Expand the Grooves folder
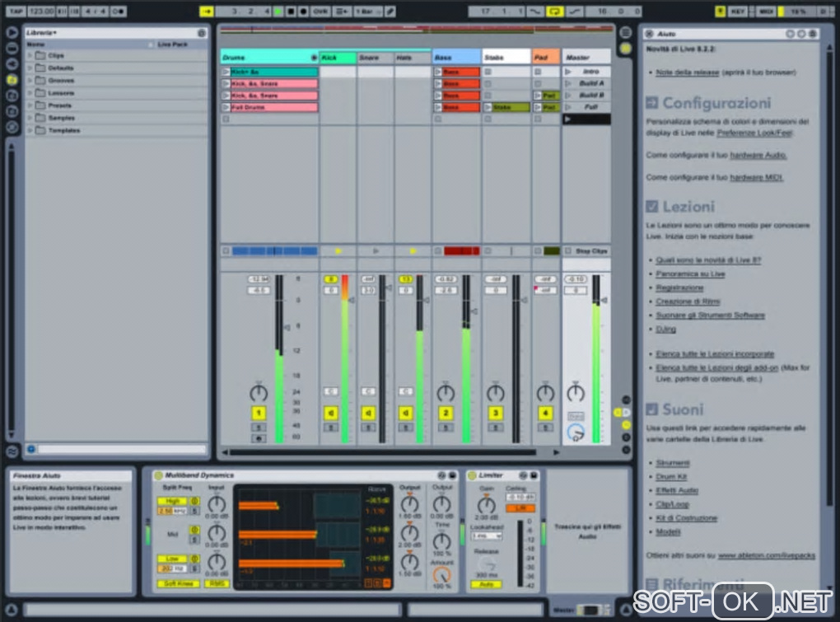This screenshot has width=840, height=622. coord(30,81)
